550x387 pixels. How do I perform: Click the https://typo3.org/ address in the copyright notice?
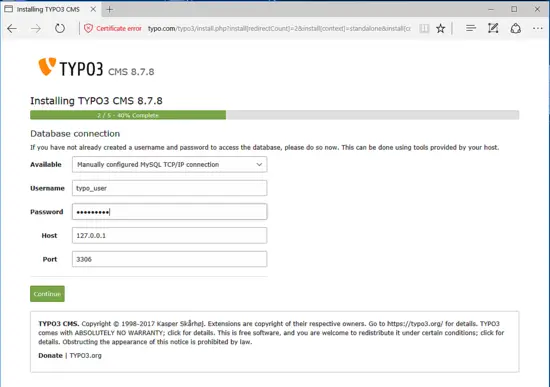pos(415,323)
